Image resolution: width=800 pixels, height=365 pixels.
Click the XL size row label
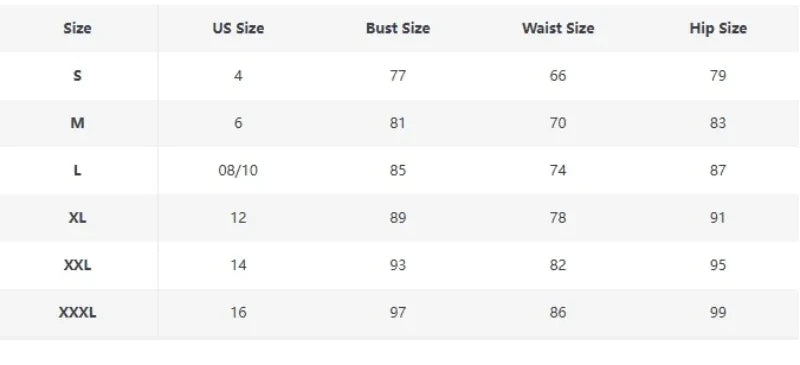tap(78, 218)
